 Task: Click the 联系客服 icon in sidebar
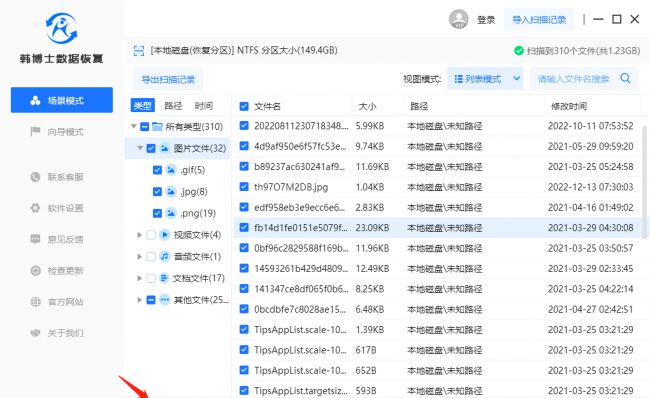click(x=35, y=177)
